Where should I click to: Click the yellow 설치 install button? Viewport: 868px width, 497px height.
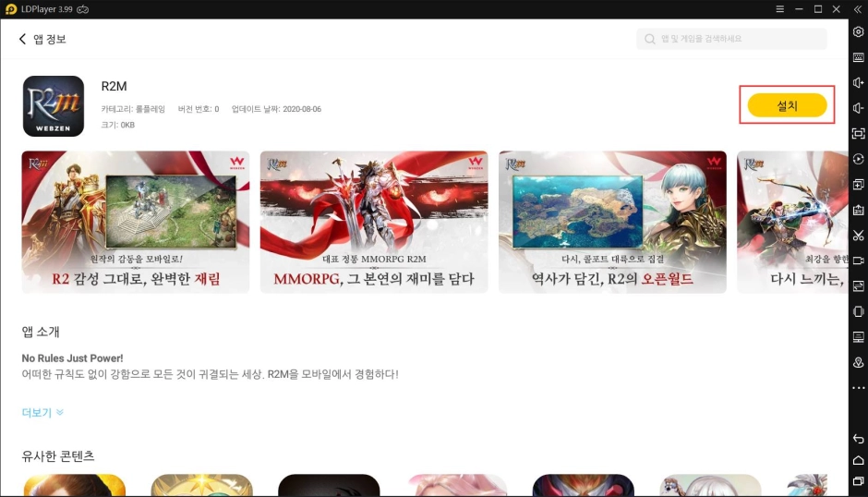787,105
